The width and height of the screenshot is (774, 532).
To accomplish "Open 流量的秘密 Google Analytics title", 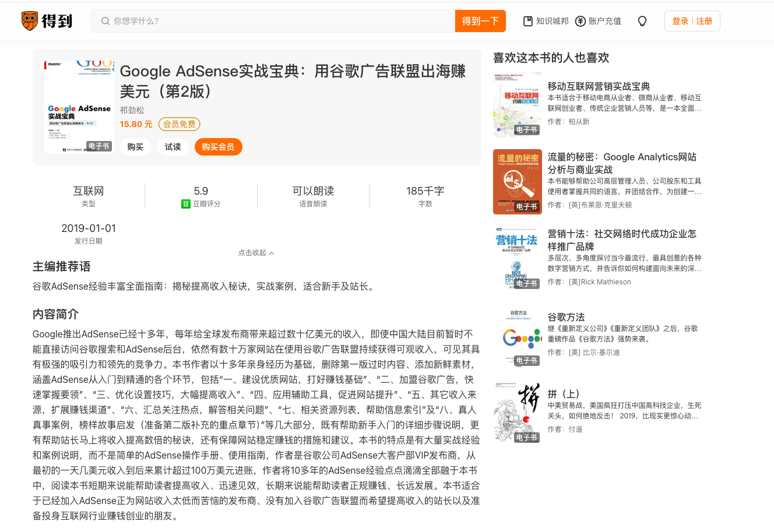I will 622,163.
